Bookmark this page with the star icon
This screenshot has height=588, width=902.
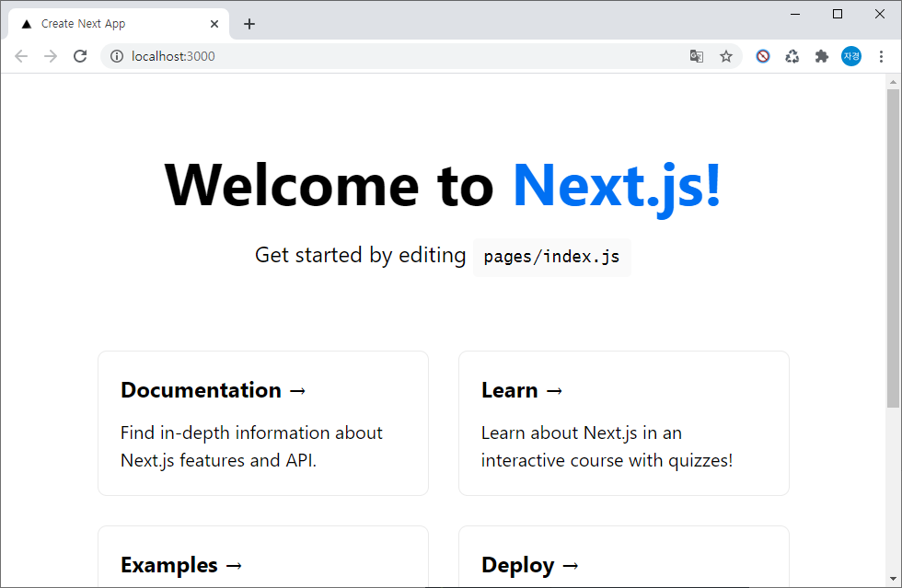726,56
